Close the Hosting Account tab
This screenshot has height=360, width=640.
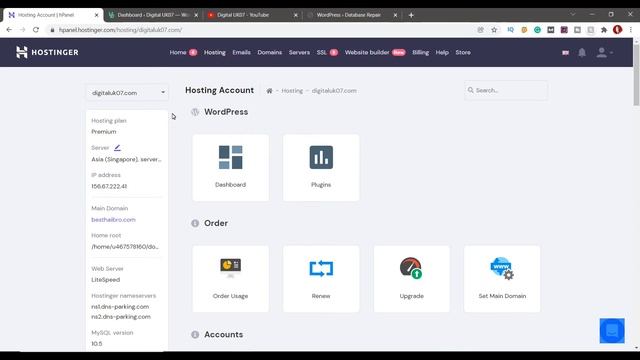click(96, 15)
